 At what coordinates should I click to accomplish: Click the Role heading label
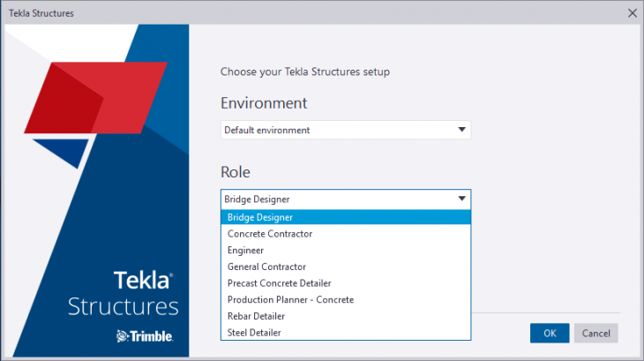click(236, 171)
